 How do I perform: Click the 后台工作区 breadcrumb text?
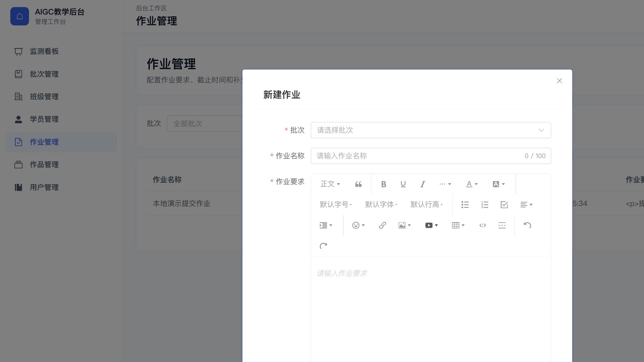(x=151, y=8)
